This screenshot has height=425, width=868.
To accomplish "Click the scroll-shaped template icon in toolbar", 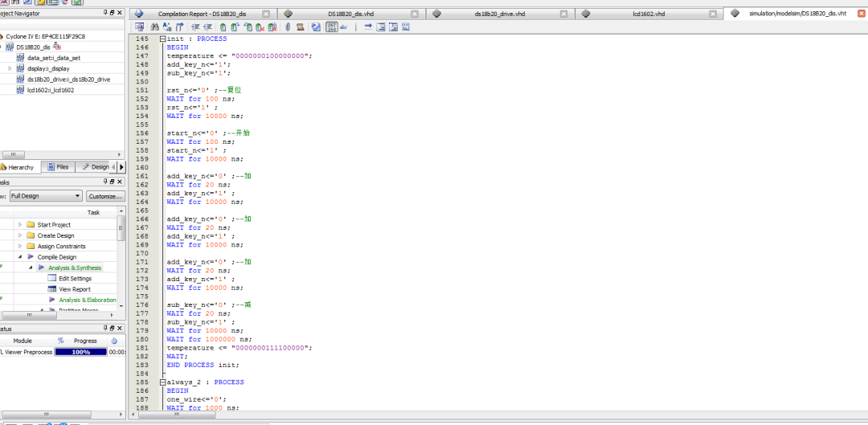I will [x=300, y=27].
